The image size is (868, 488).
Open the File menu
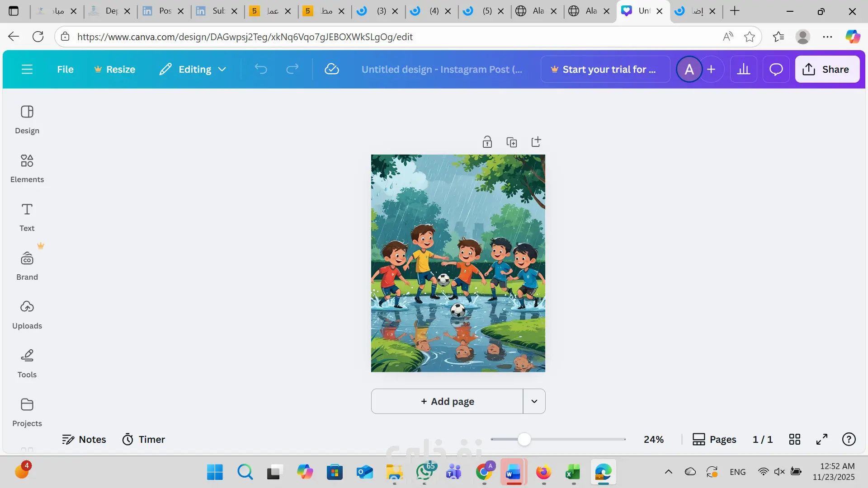(65, 69)
